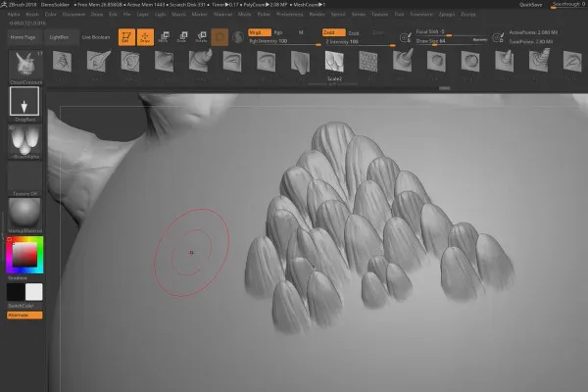Screen dimensions: 588x392
Task: Select the black secondary color swatch
Action: (16, 292)
